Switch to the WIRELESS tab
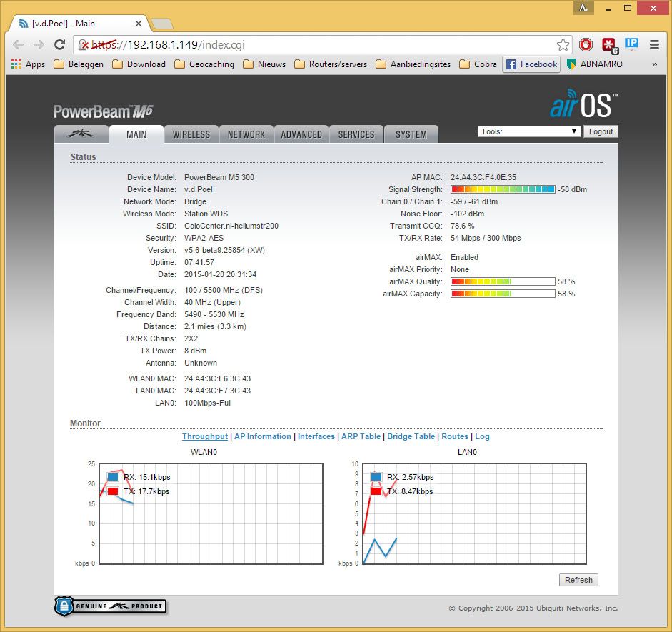 191,134
